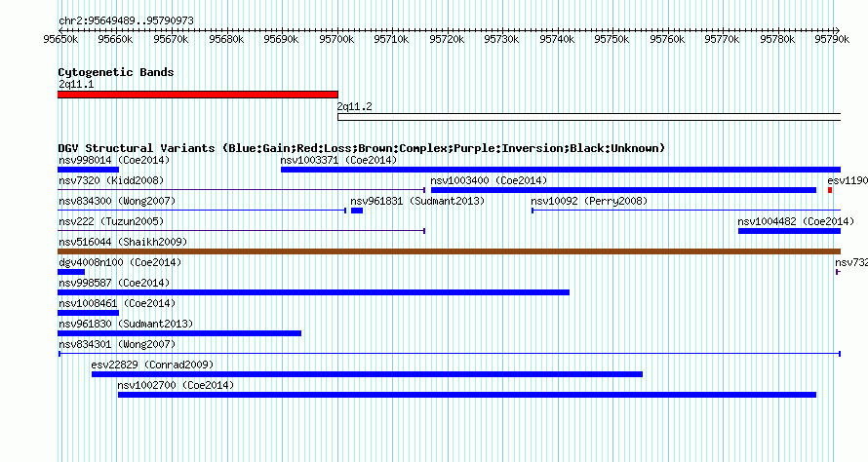Image resolution: width=868 pixels, height=462 pixels.
Task: Select the esv22829 (Conrad2009) blue bar
Action: (x=367, y=374)
